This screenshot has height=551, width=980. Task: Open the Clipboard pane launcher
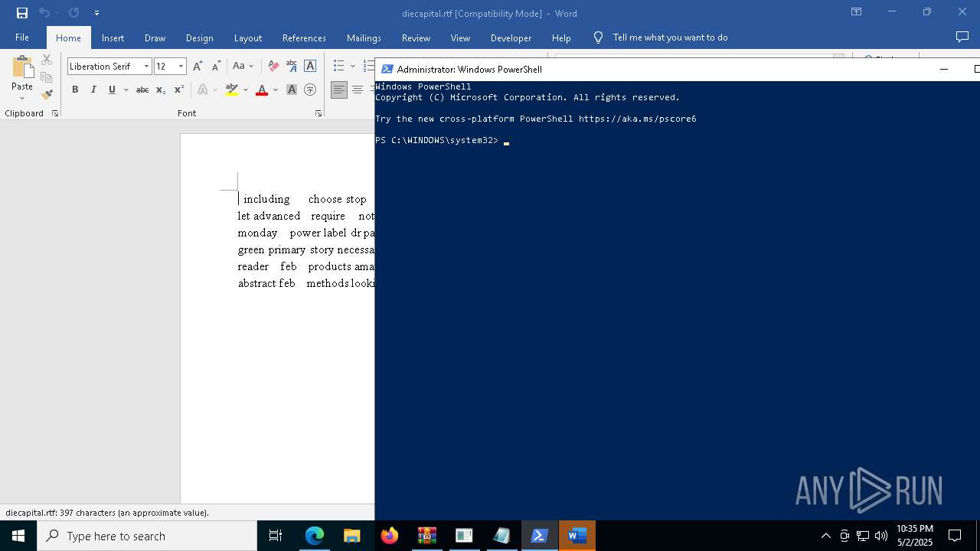[54, 113]
